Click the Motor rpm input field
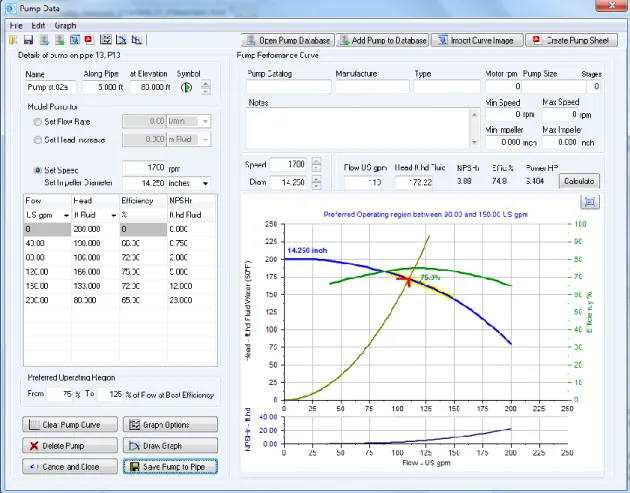 pyautogui.click(x=503, y=87)
